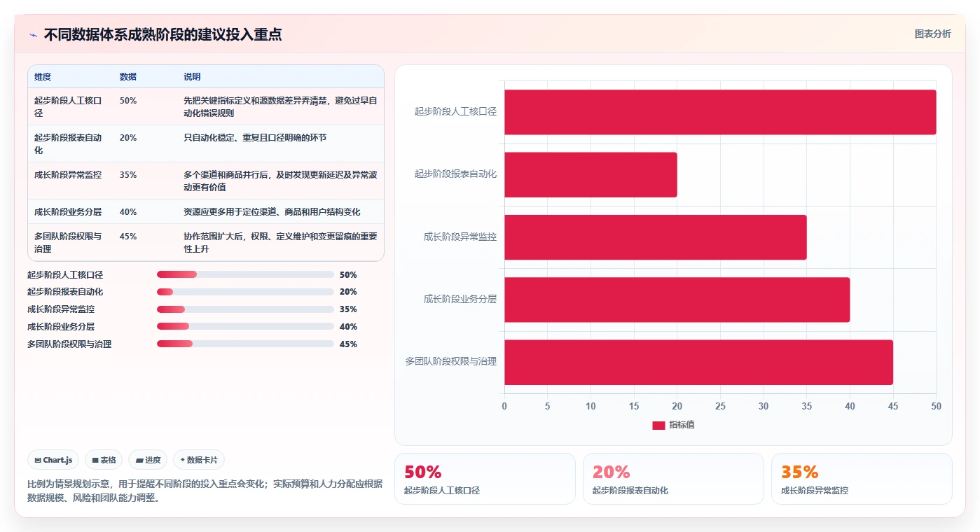Viewport: 980px width, 532px height.
Task: Open the 35% 成长阶段异常监控 data card
Action: click(862, 479)
